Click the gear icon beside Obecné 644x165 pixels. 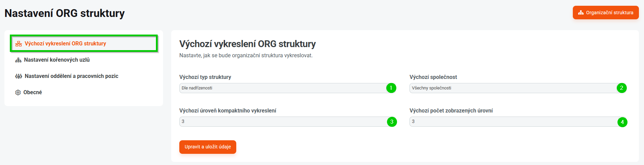click(18, 92)
